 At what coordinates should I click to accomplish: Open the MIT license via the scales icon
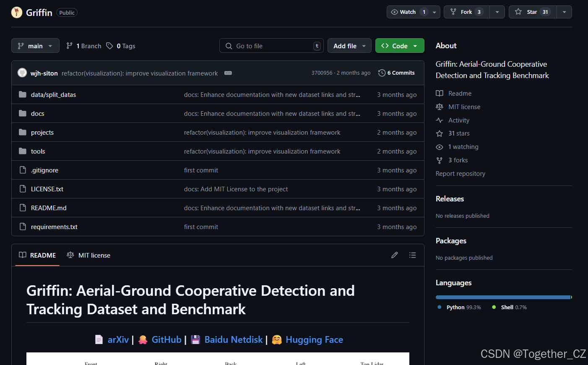(439, 107)
